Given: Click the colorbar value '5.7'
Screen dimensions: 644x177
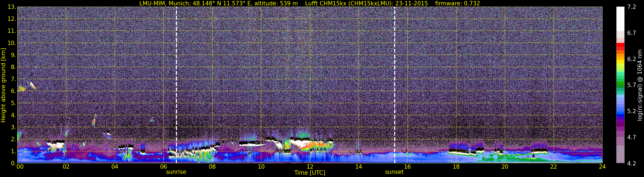Looking at the screenshot, I should pos(632,85).
